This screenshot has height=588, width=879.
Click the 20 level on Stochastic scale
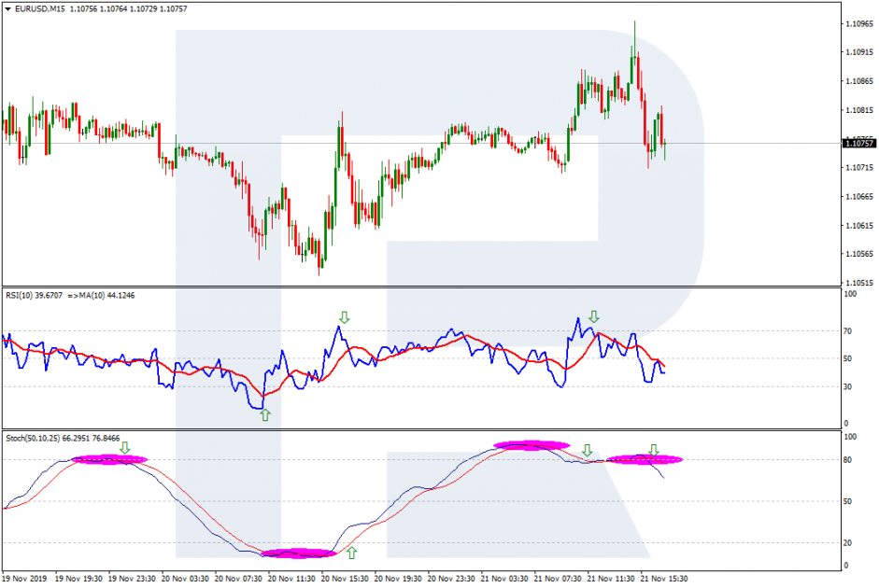(847, 542)
